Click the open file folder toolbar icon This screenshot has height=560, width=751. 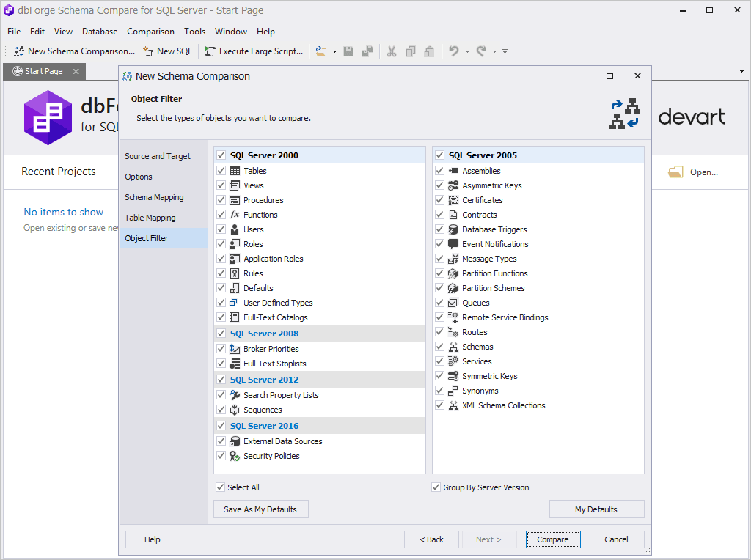pyautogui.click(x=321, y=51)
